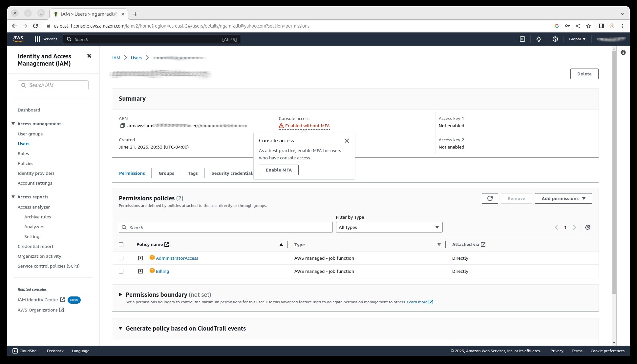Go to next page of policies

[x=574, y=227]
